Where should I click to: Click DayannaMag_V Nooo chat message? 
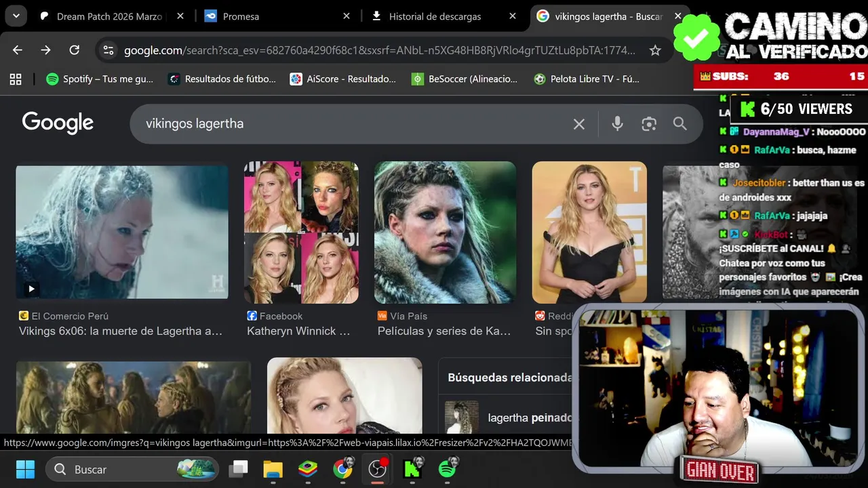[793, 132]
